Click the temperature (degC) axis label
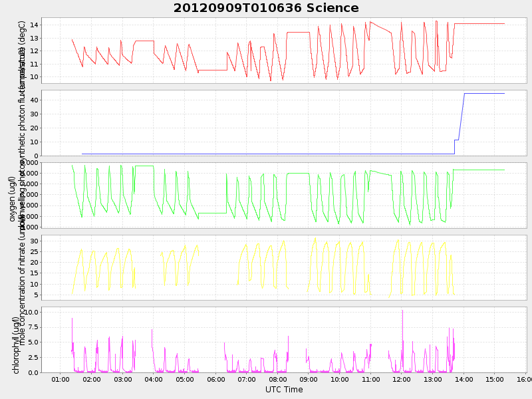The image size is (532, 399). (22, 51)
